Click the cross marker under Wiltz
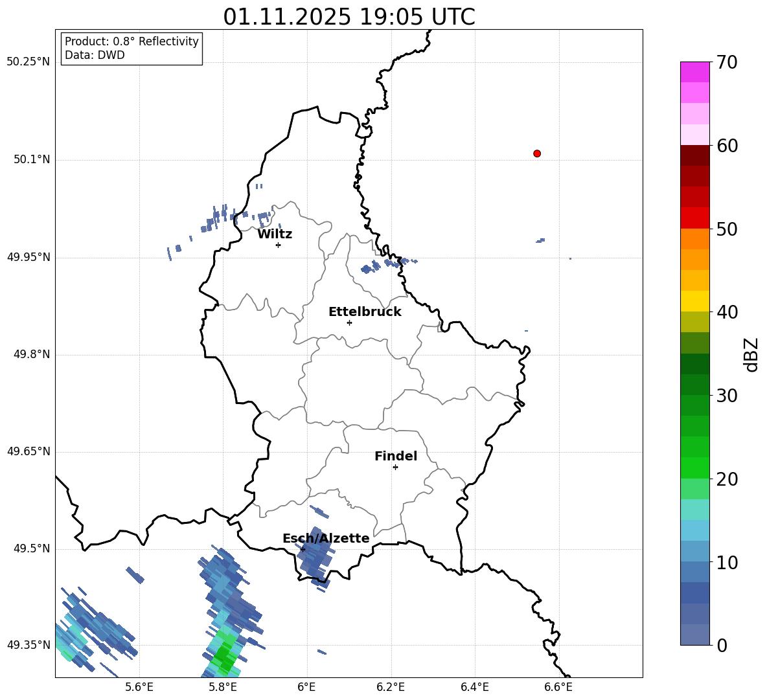Viewport: 767px width, 700px height. coord(279,245)
